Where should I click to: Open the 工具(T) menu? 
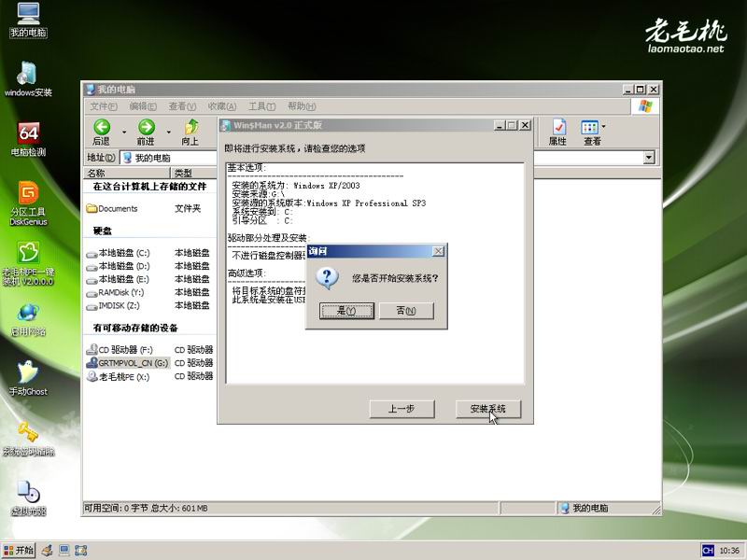coord(262,106)
